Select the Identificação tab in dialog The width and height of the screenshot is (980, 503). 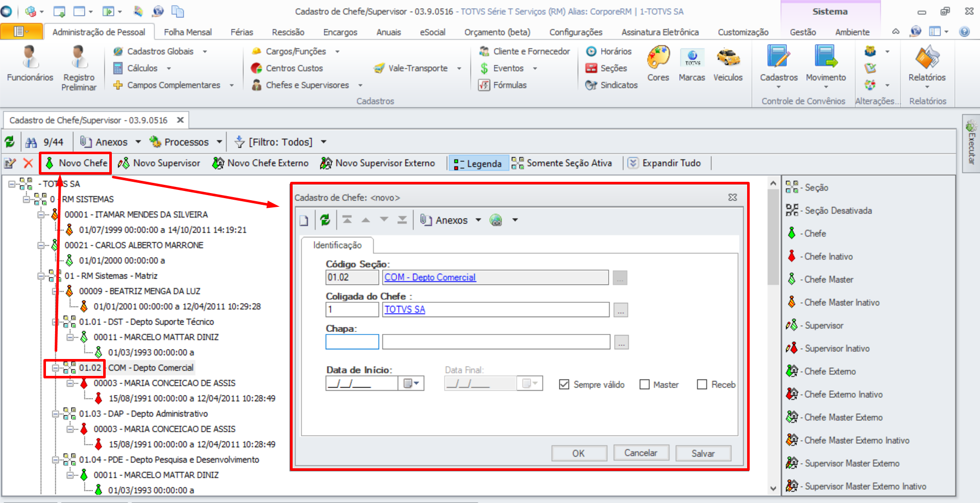[337, 245]
